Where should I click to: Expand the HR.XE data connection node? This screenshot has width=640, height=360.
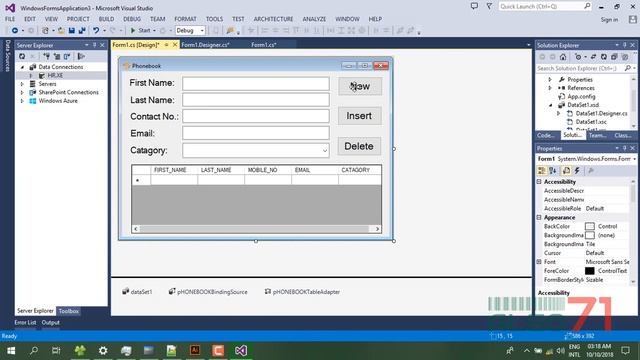[x=31, y=76]
